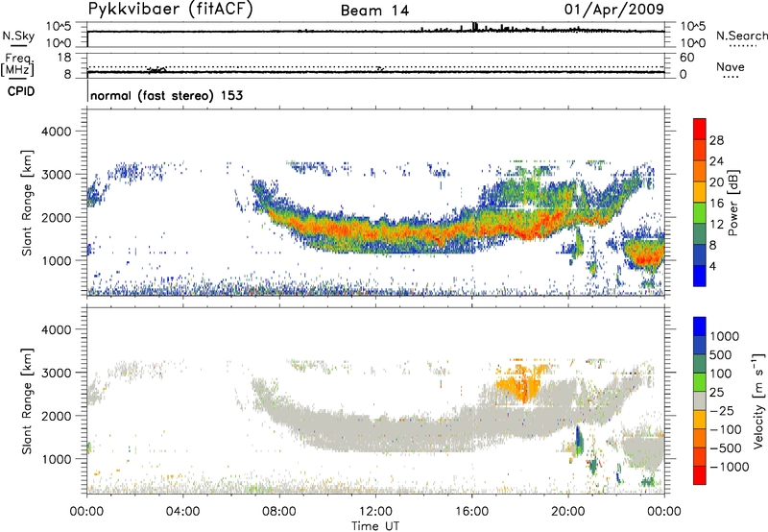Click the power panel 'Slant Range [km]' label

[27, 203]
